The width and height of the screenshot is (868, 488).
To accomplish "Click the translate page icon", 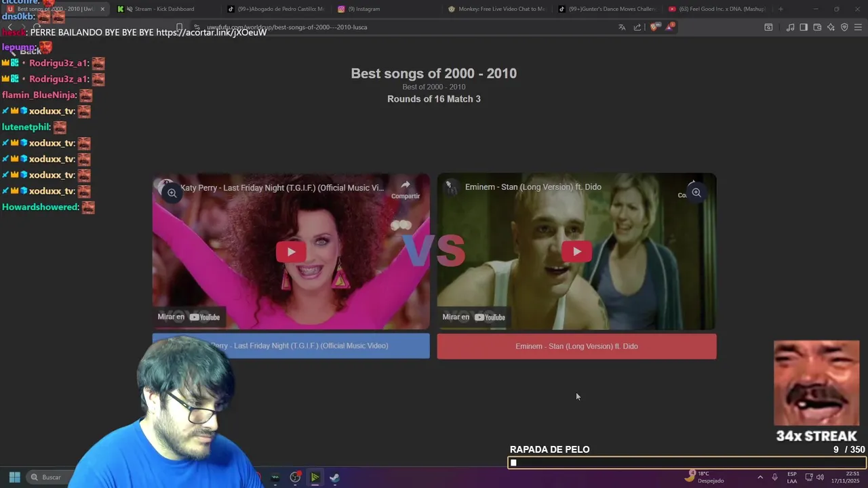I will coord(622,27).
